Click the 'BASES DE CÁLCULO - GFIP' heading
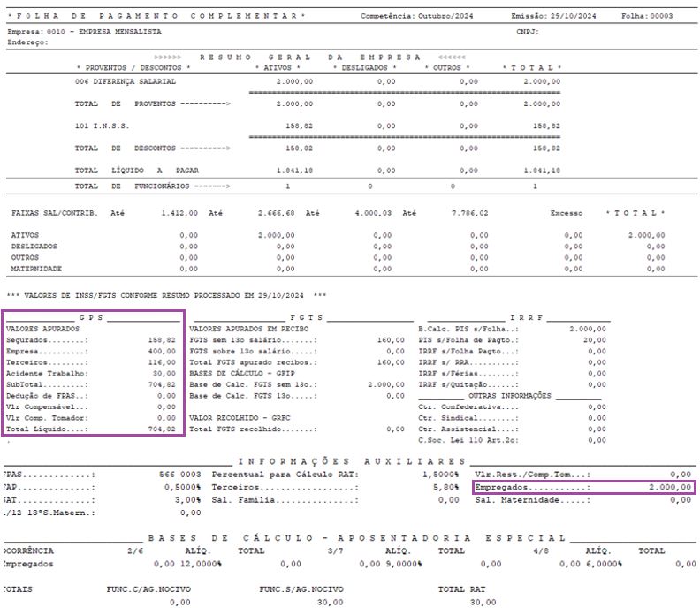The image size is (700, 615). (x=242, y=374)
